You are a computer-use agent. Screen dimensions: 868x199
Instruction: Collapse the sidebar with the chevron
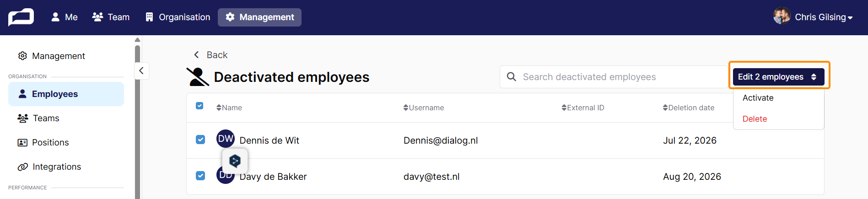click(141, 70)
